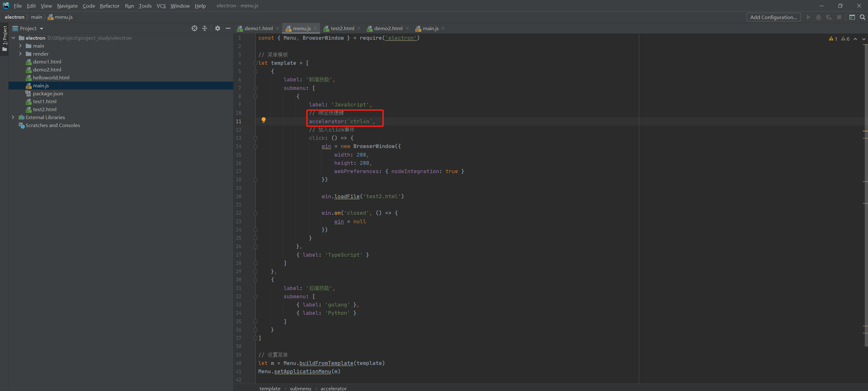The height and width of the screenshot is (391, 868).
Task: Expand External Libraries node
Action: 13,118
